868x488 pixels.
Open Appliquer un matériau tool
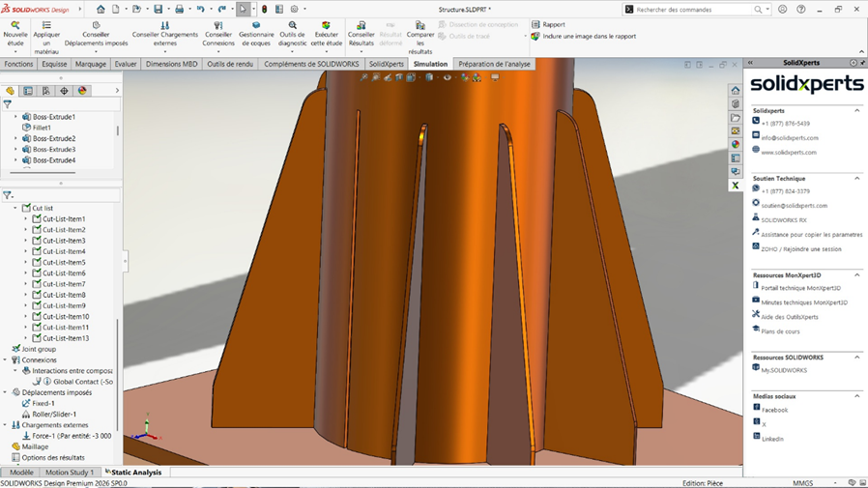pos(46,26)
